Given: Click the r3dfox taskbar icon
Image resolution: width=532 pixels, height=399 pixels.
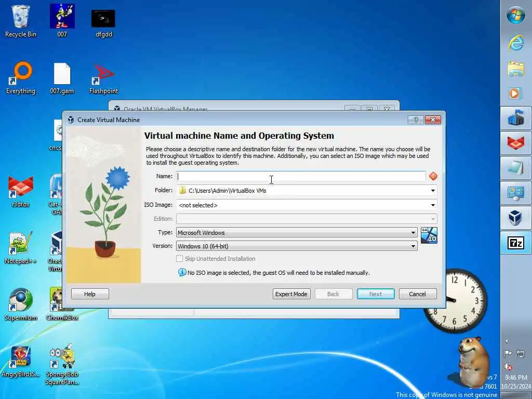Looking at the screenshot, I should 516,143.
